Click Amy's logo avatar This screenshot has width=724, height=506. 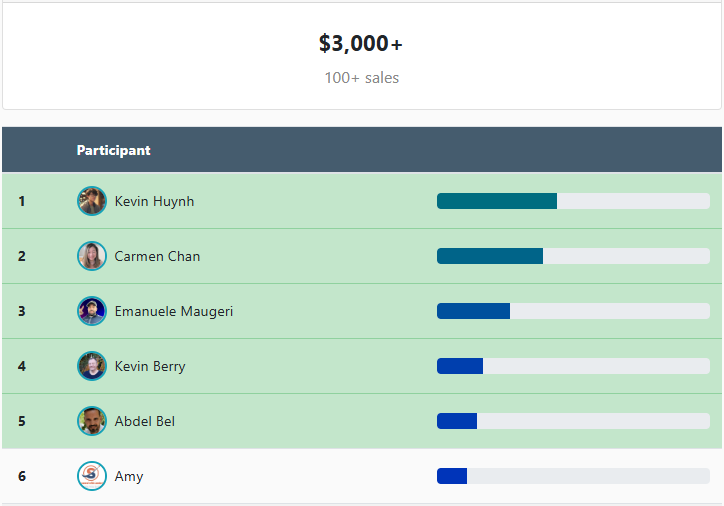click(92, 476)
